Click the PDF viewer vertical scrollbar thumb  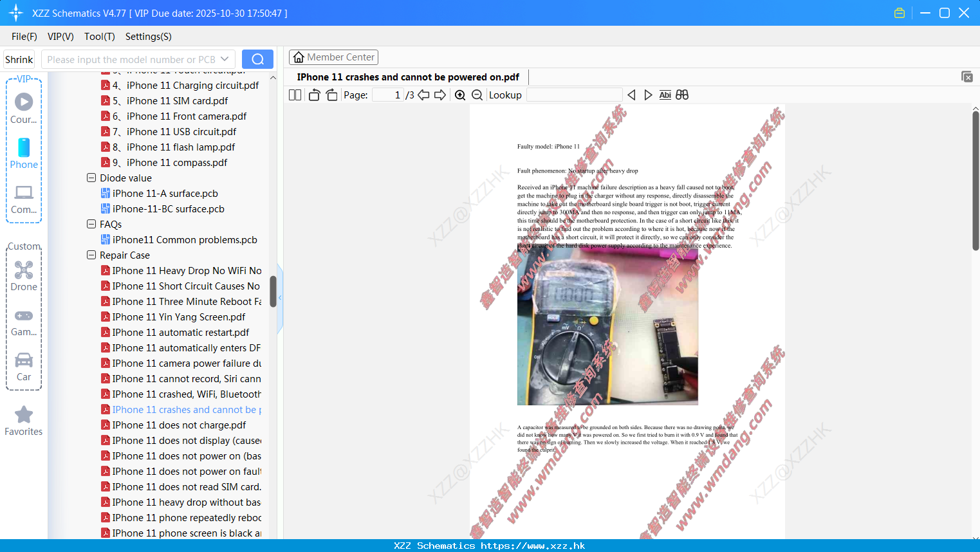pos(975,181)
